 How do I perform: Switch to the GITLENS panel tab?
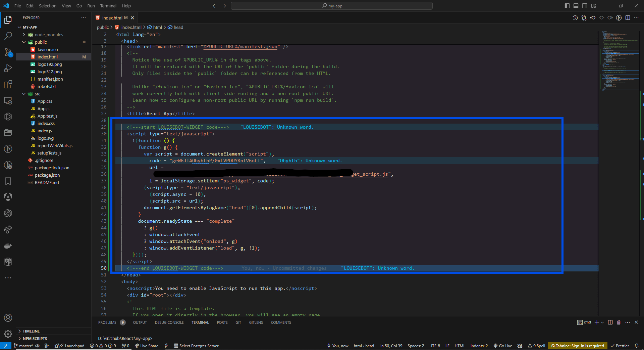[256, 322]
